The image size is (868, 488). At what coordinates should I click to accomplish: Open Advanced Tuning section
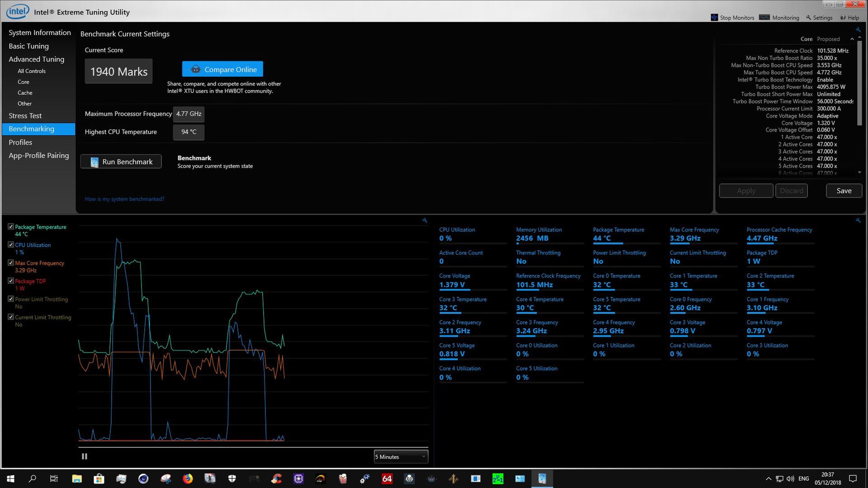point(36,59)
